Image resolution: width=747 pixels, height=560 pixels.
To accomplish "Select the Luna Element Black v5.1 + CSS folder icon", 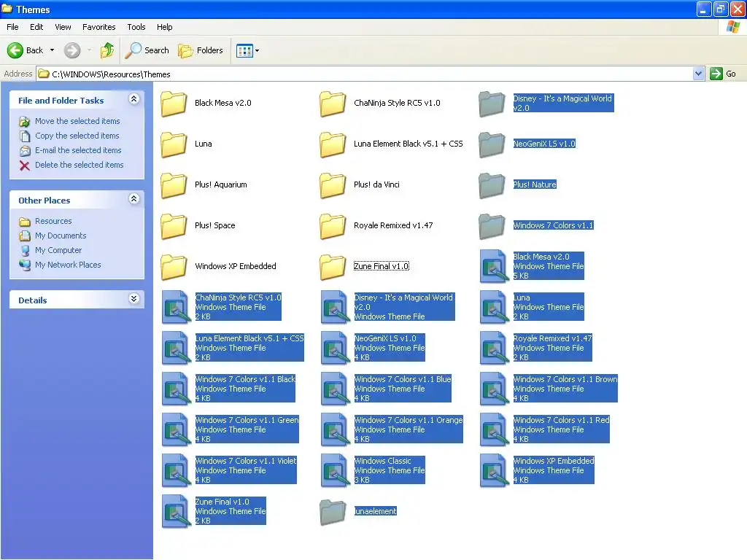I will (x=333, y=144).
